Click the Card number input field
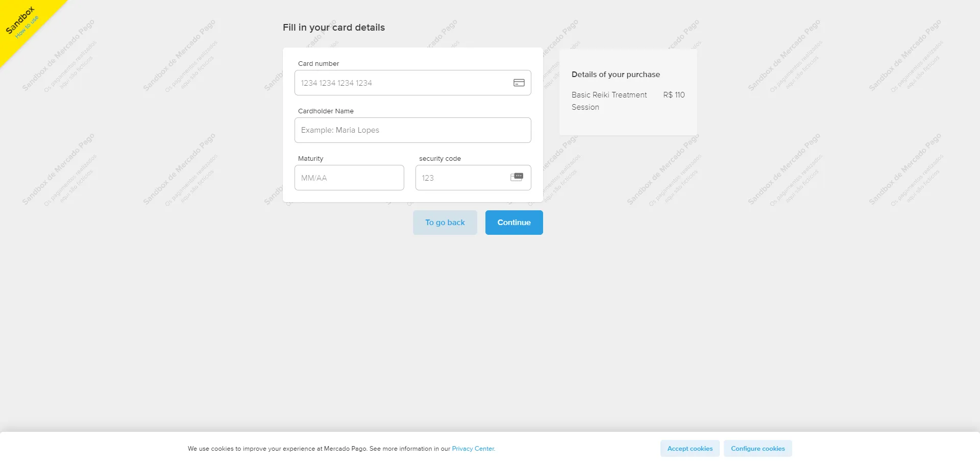The width and height of the screenshot is (980, 465). (x=403, y=83)
